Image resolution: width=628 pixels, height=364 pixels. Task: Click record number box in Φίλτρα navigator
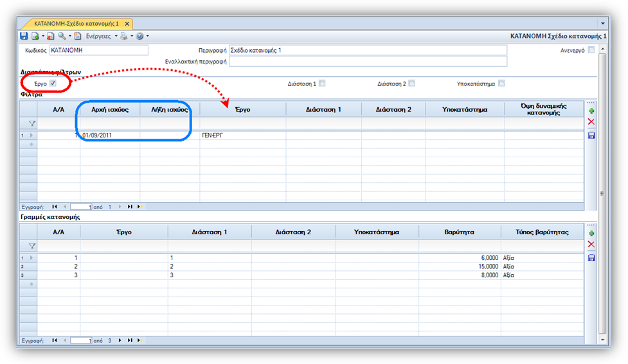(x=81, y=207)
